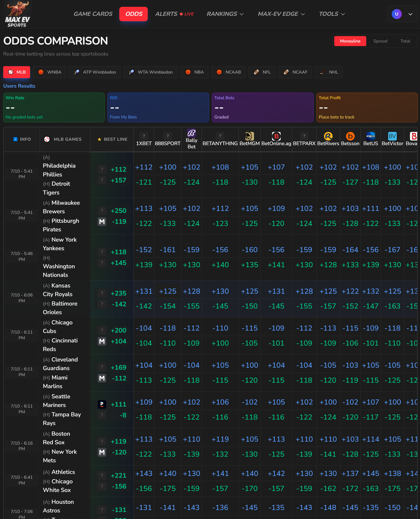Image resolution: width=420 pixels, height=519 pixels.
Task: Switch to the Total bet type
Action: (405, 41)
